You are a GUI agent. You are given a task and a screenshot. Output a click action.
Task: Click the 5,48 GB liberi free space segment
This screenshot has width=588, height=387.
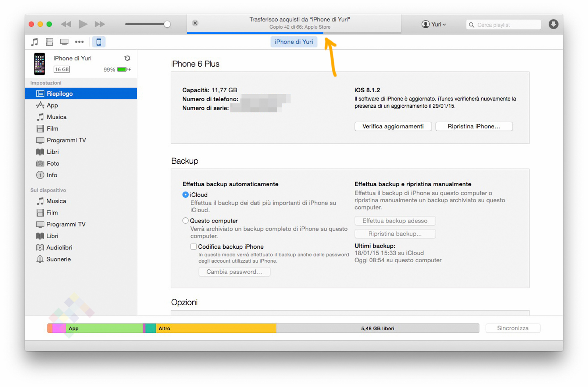[x=378, y=328]
